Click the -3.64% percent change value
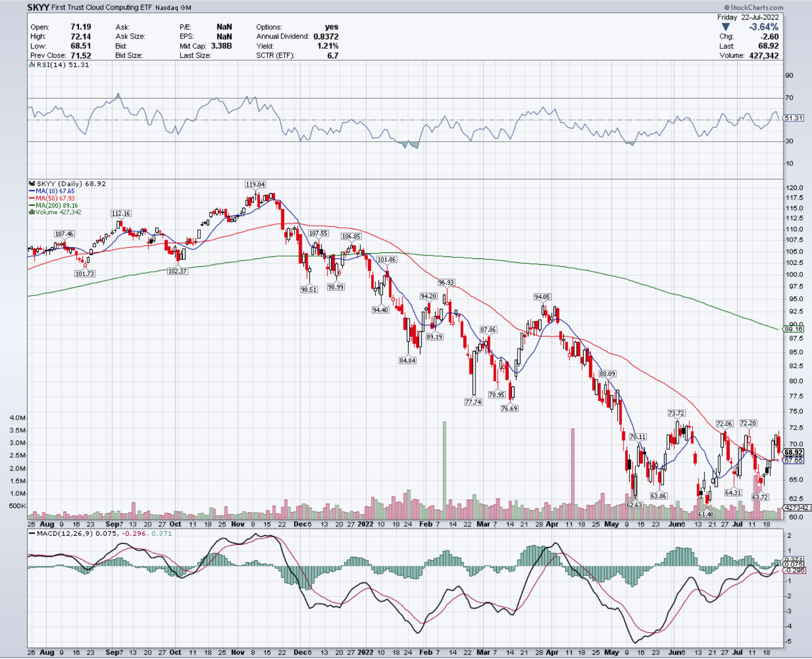The image size is (812, 659). point(764,27)
